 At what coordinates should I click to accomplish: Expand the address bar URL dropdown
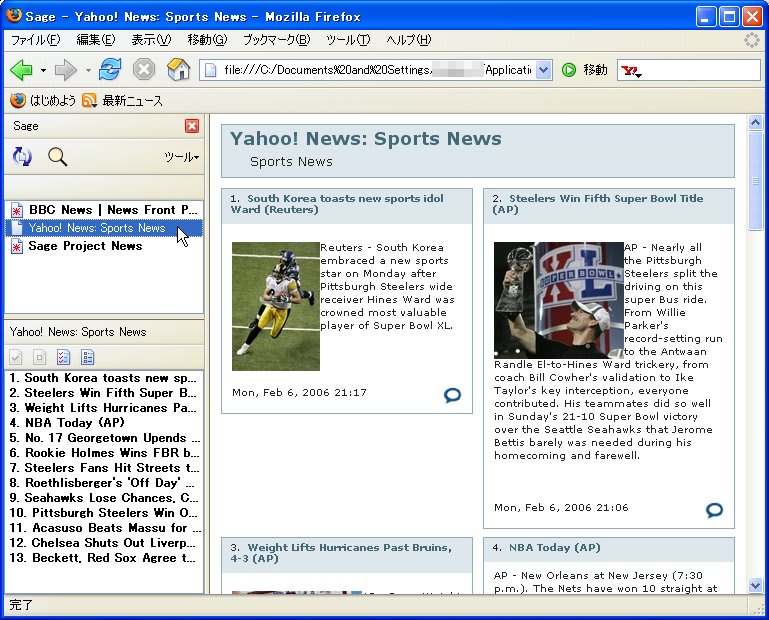point(543,70)
